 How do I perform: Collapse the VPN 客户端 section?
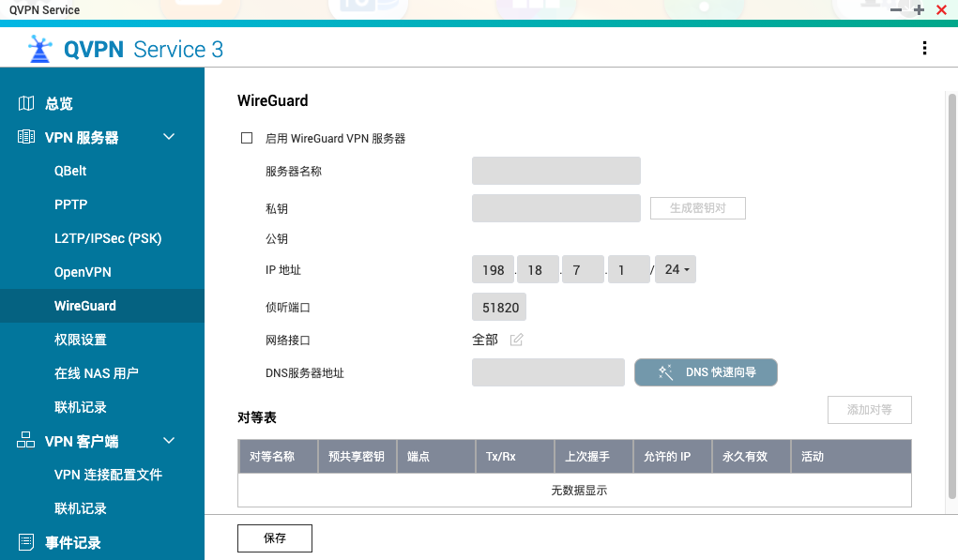(x=169, y=440)
